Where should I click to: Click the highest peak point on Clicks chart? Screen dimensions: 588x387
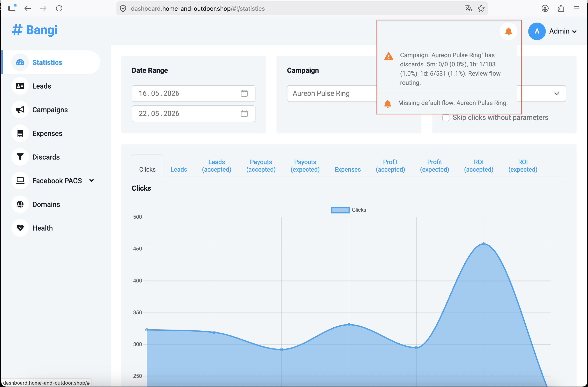pyautogui.click(x=484, y=244)
